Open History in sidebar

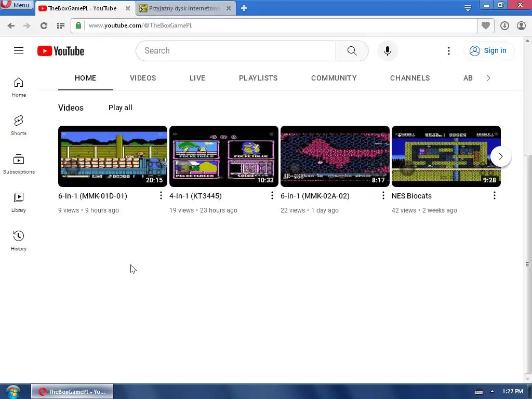click(x=19, y=241)
